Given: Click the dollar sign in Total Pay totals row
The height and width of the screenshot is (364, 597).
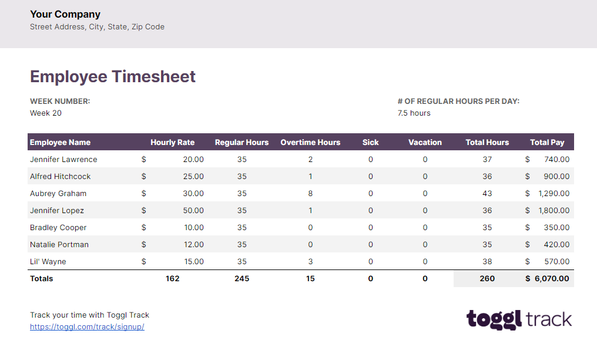Looking at the screenshot, I should click(x=527, y=278).
